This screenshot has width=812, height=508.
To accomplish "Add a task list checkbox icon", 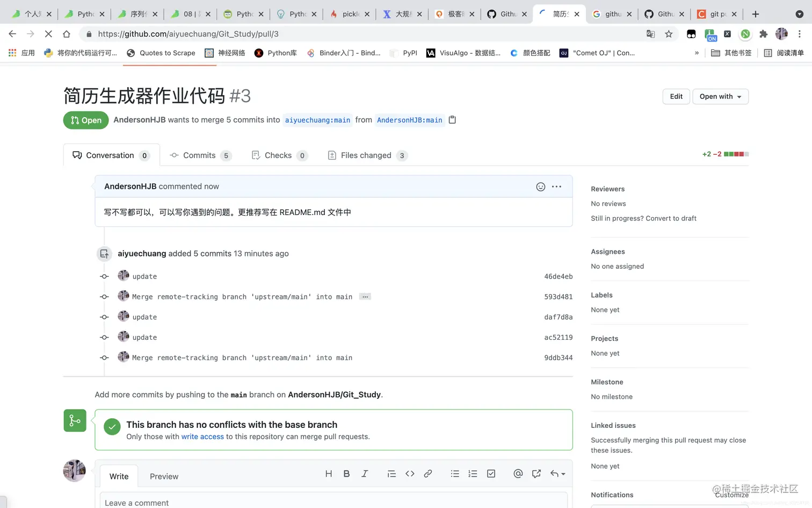I will [x=491, y=474].
